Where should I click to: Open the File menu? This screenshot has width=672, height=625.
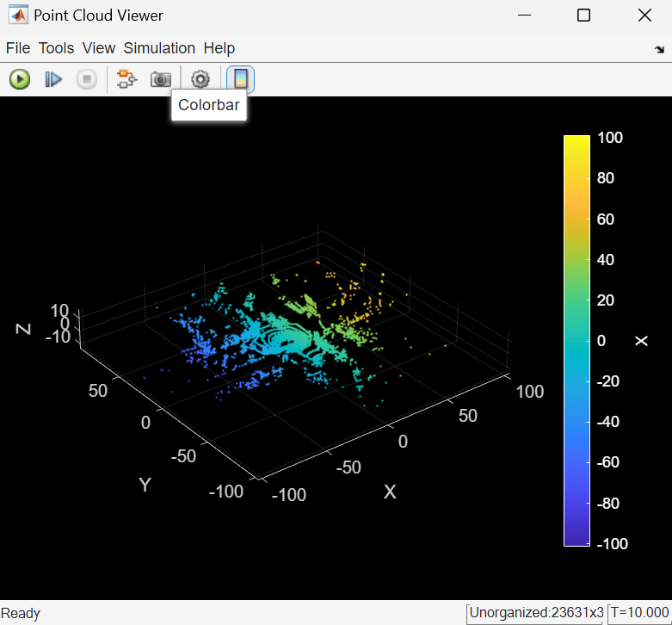coord(18,48)
